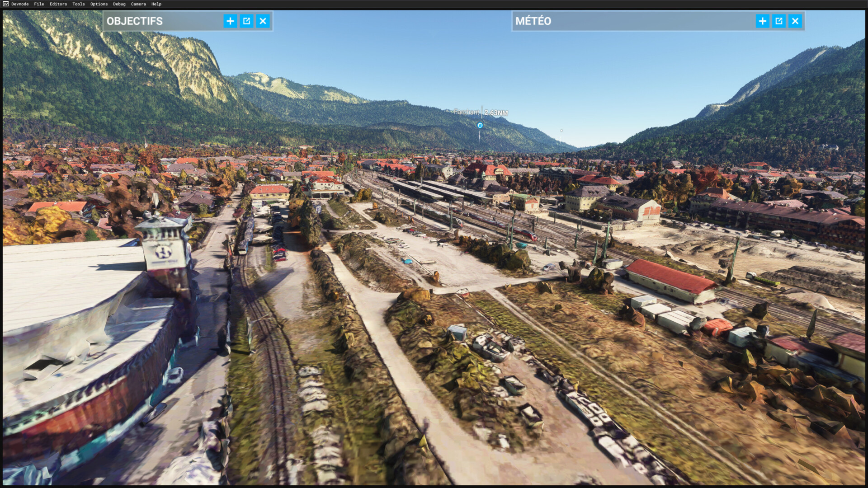Expand the OBJECTIFS panel with the plus icon
This screenshot has width=868, height=488.
pos(230,21)
